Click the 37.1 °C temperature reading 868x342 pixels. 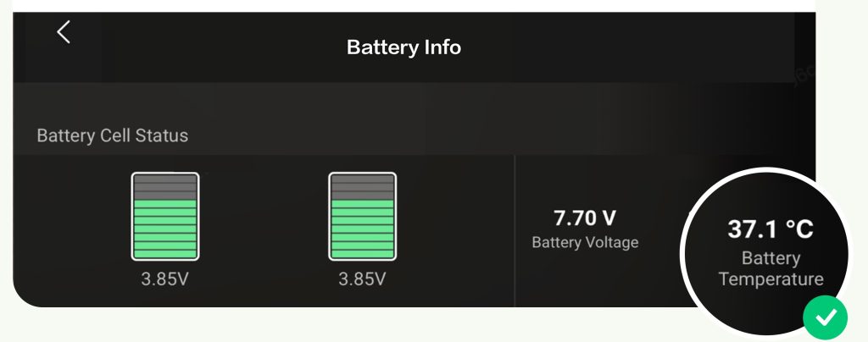coord(771,229)
